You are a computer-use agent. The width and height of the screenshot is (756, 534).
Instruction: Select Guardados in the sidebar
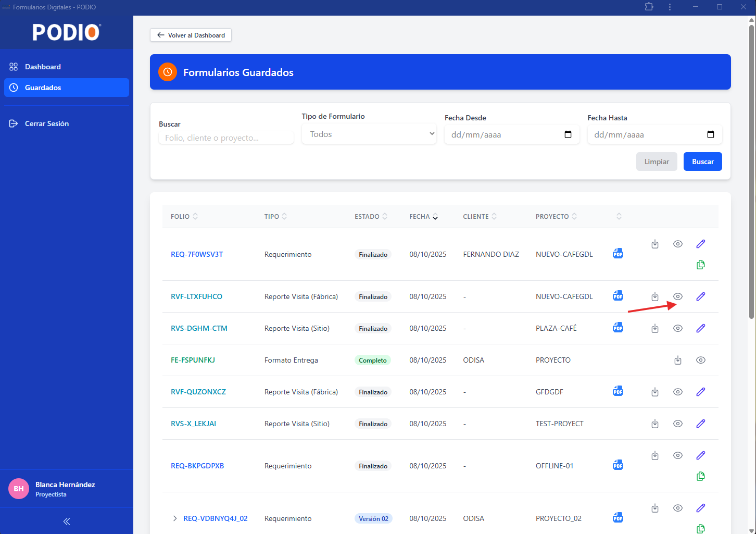pyautogui.click(x=67, y=88)
